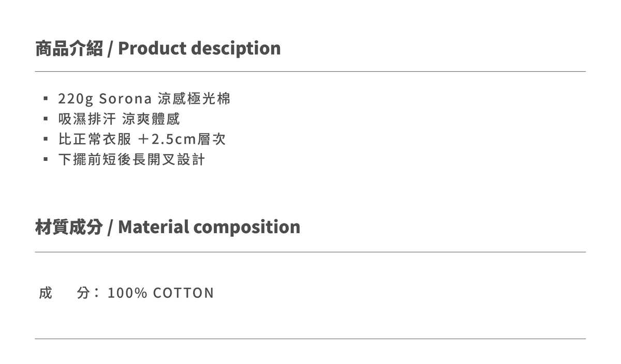Image resolution: width=621 pixels, height=364 pixels.
Task: Click the 材質成分 heading text
Action: [69, 227]
